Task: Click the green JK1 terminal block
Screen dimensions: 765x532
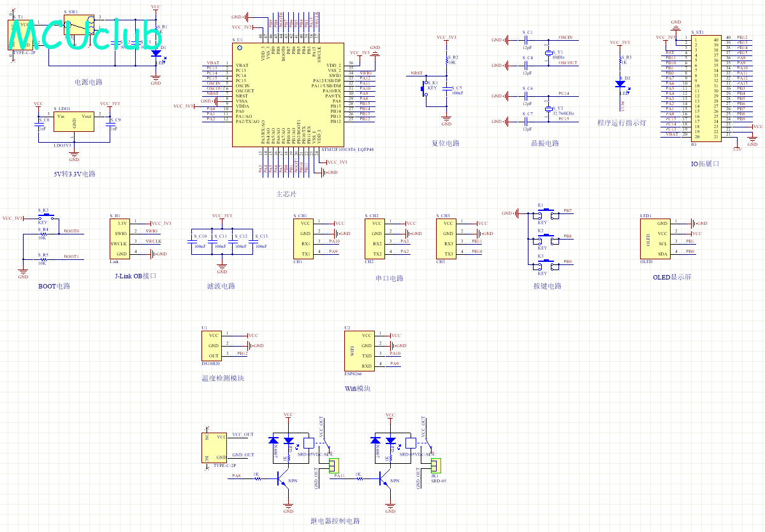Action: (436, 465)
